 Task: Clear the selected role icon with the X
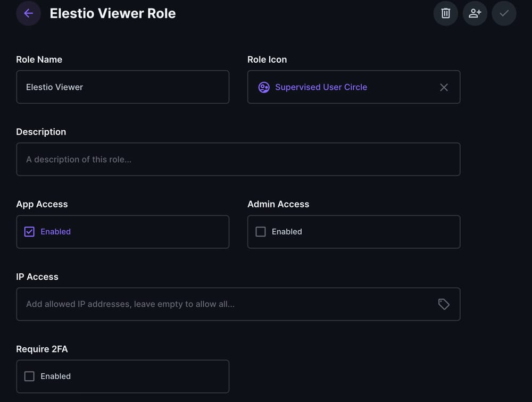444,87
